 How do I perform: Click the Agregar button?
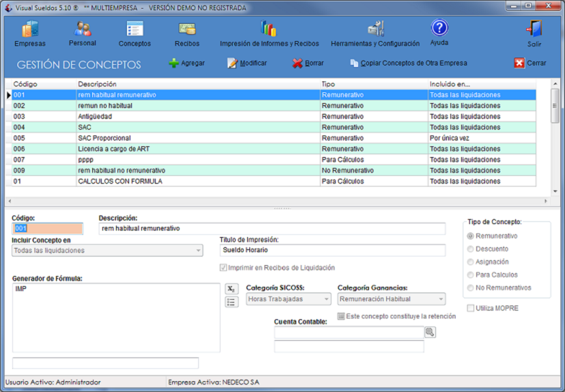[x=187, y=63]
